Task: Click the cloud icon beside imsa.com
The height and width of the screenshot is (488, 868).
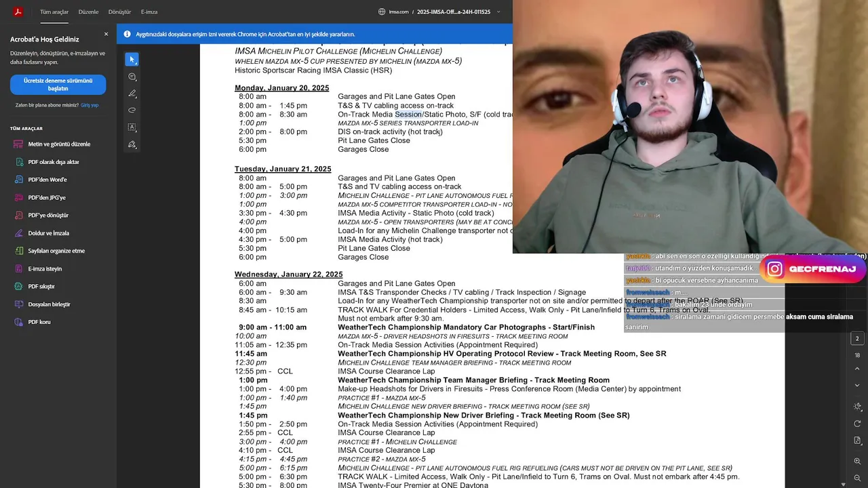Action: click(x=382, y=12)
